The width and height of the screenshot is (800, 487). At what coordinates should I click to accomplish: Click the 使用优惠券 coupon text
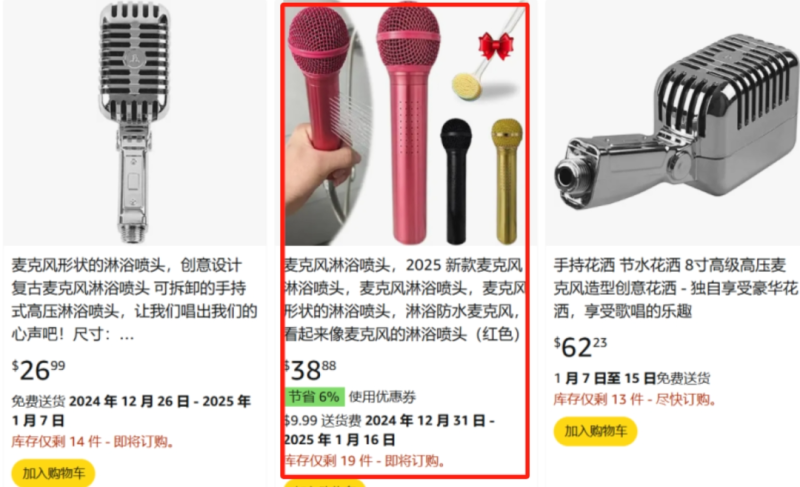pyautogui.click(x=383, y=397)
